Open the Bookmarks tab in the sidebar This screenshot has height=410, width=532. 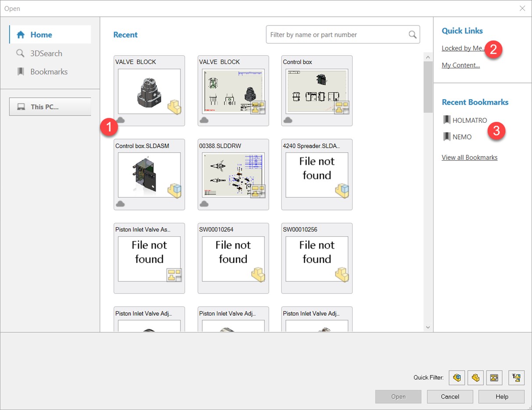coord(49,71)
